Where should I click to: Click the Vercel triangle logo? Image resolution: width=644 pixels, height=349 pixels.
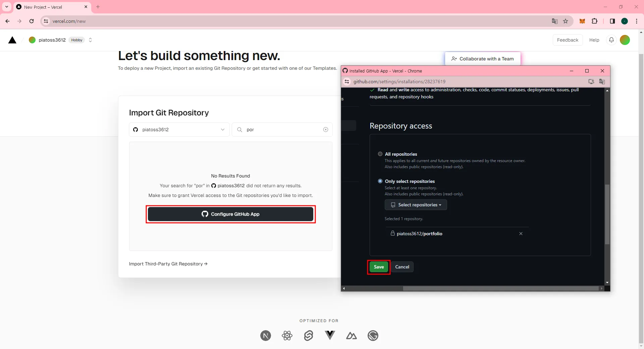coord(12,40)
